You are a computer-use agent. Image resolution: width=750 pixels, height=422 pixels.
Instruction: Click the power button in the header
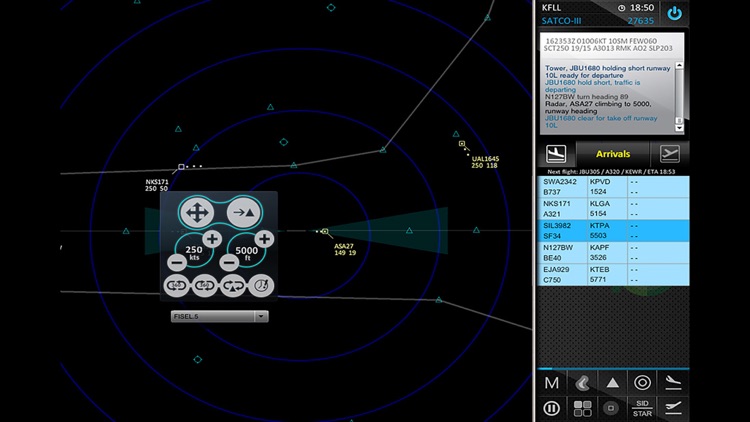point(674,13)
